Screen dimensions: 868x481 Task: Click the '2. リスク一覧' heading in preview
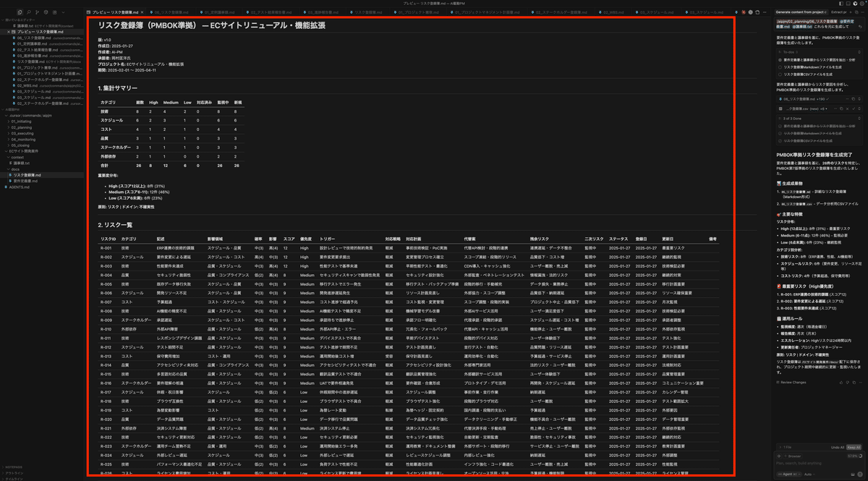[x=115, y=225]
